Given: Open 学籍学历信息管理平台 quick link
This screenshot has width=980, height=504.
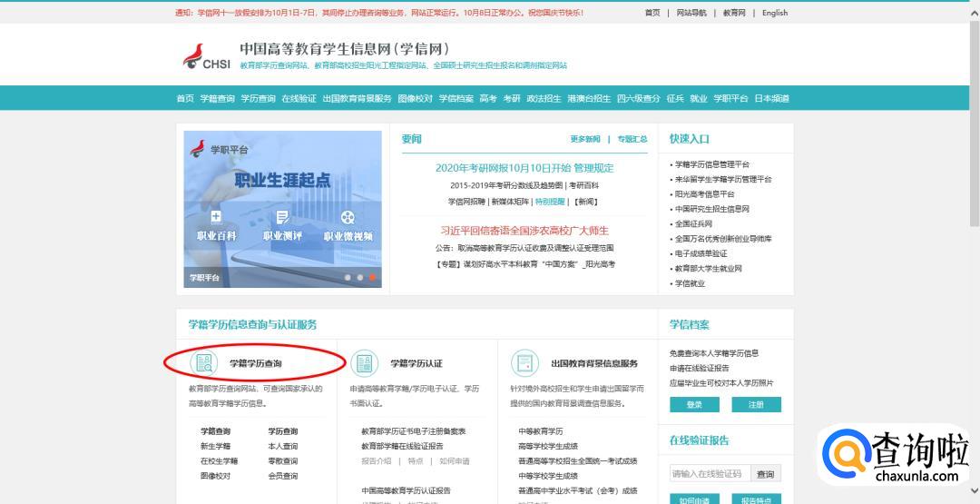Looking at the screenshot, I should click(x=712, y=164).
